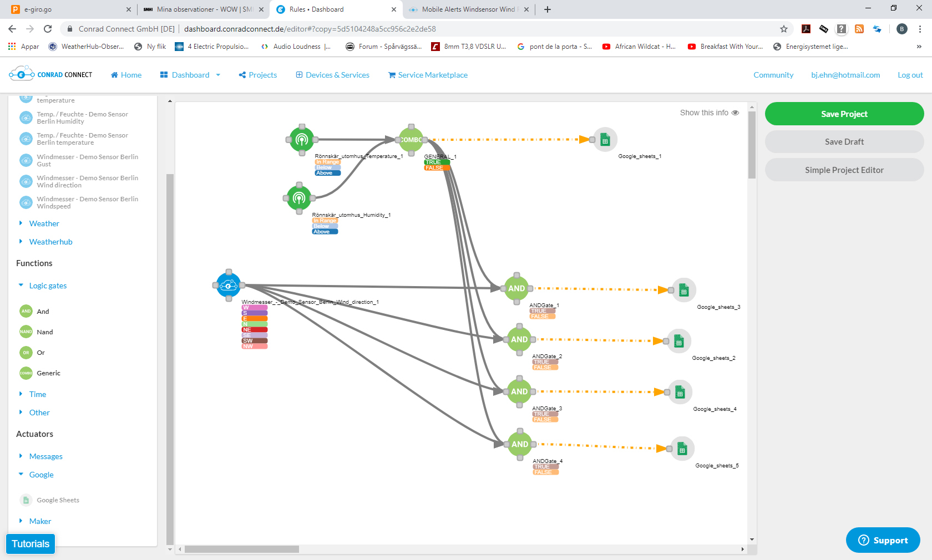
Task: Open the Google_sheets_3 actuator node
Action: (x=684, y=290)
